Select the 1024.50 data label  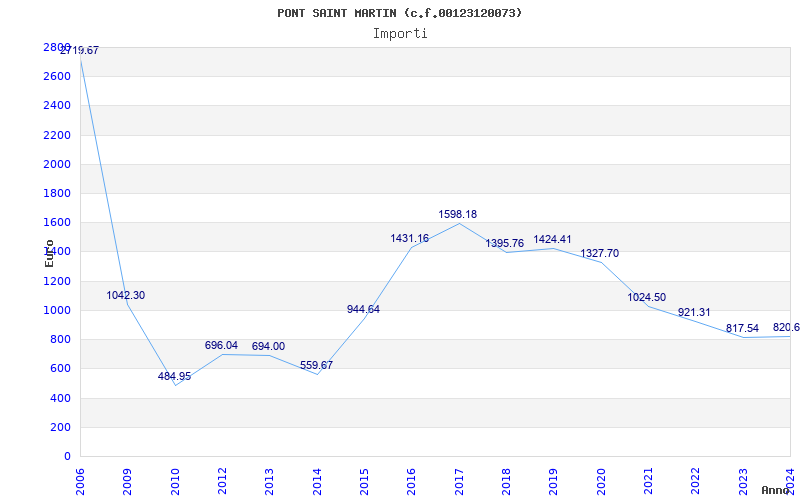[x=647, y=297]
